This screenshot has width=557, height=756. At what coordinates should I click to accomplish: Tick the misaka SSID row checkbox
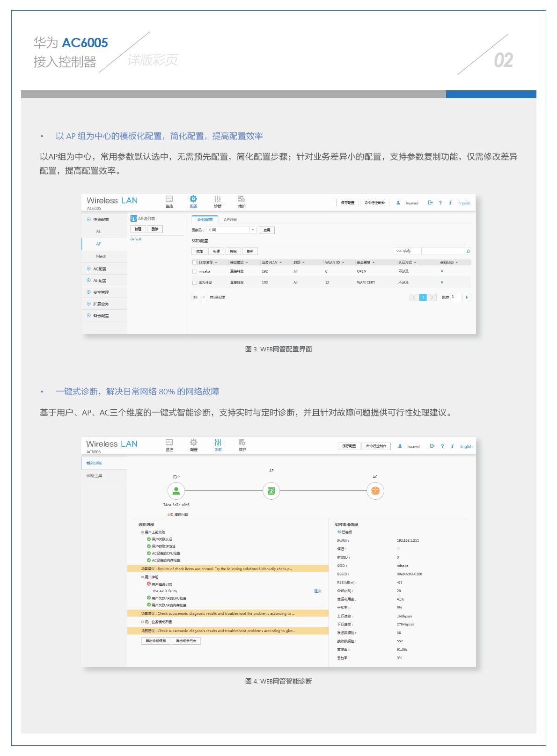click(x=195, y=271)
